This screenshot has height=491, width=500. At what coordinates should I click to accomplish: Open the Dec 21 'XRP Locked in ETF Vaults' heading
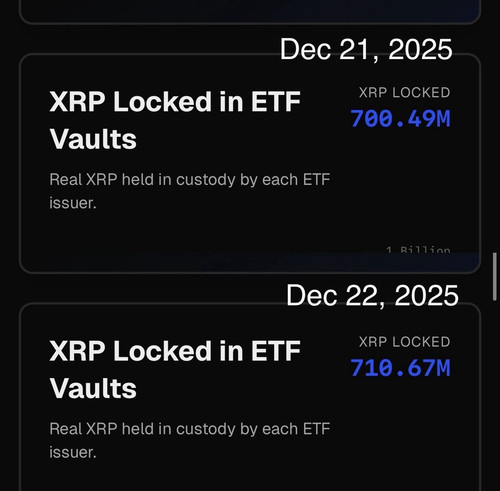click(175, 120)
